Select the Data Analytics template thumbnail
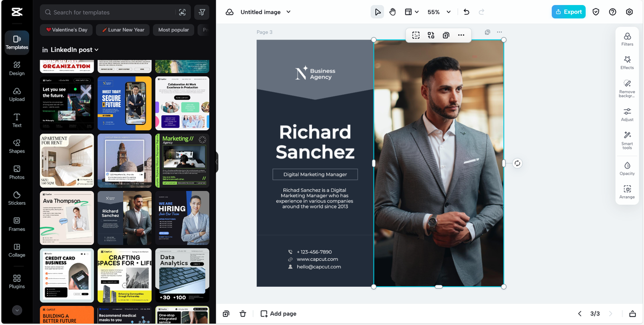Screen dimensions: 644x325 point(182,275)
